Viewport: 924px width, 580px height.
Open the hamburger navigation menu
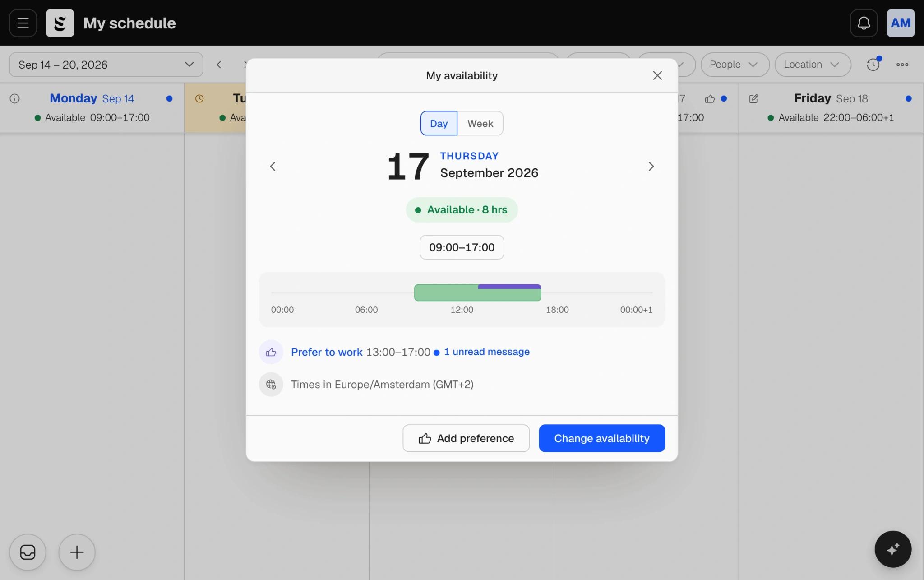coord(23,23)
